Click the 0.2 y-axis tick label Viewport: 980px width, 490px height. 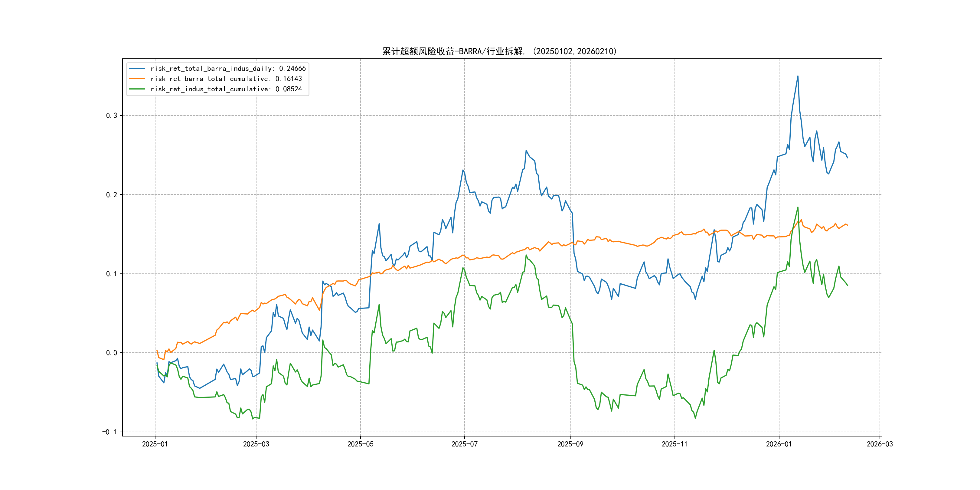pyautogui.click(x=112, y=195)
